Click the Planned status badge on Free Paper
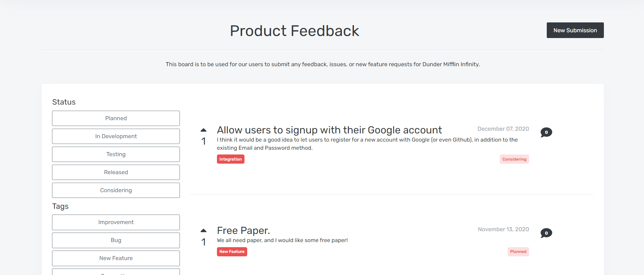Viewport: 644px width, 275px height. tap(518, 252)
